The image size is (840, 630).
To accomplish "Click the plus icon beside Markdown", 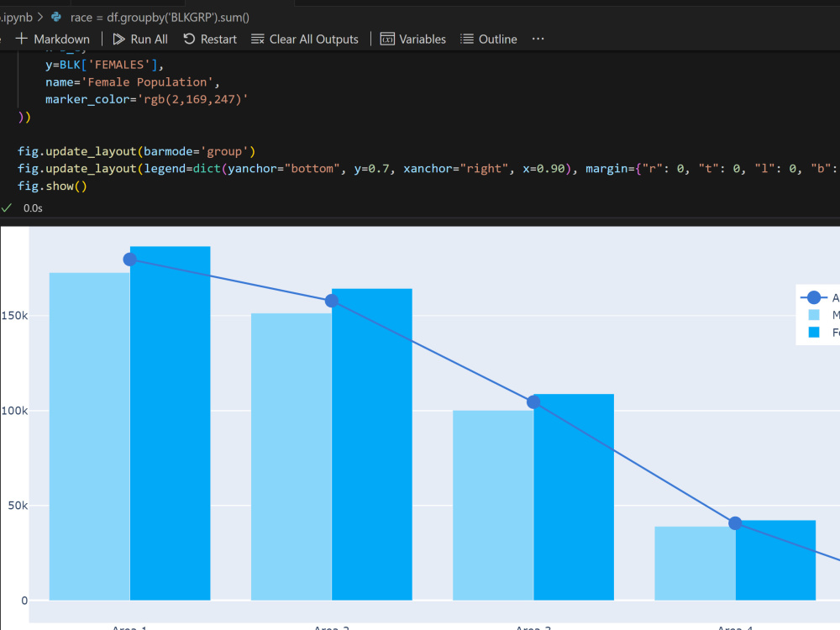I will click(22, 39).
